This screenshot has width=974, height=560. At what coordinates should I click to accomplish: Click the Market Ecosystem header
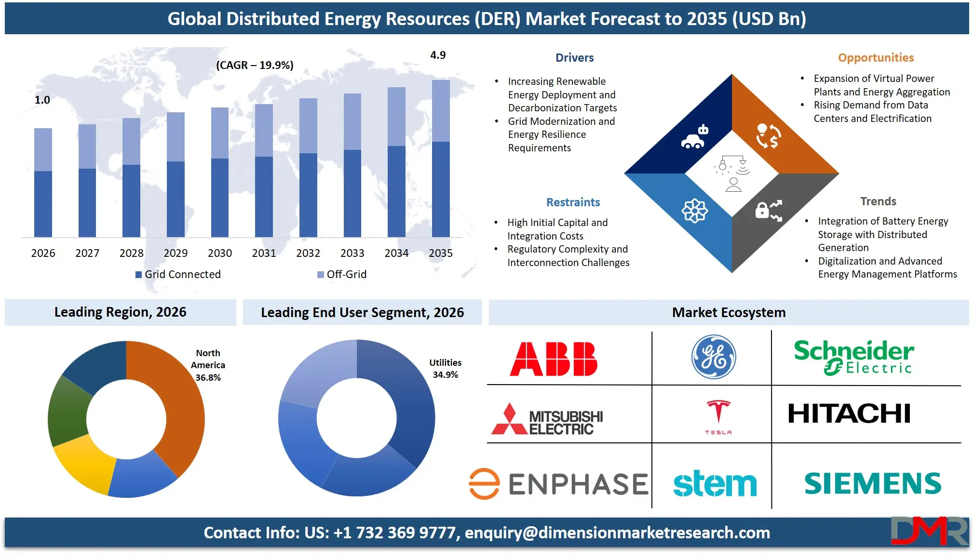[x=729, y=312]
